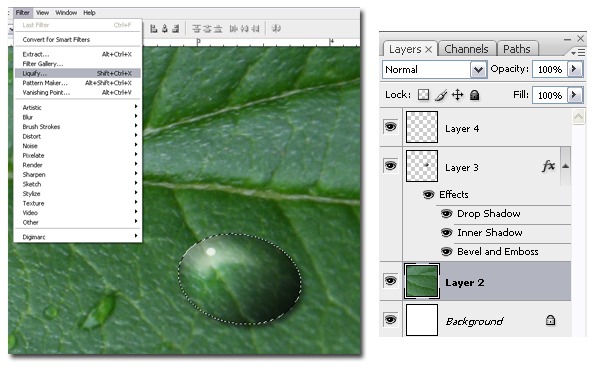Hide Layer 2 with its eye icon
The height and width of the screenshot is (367, 600).
[390, 281]
